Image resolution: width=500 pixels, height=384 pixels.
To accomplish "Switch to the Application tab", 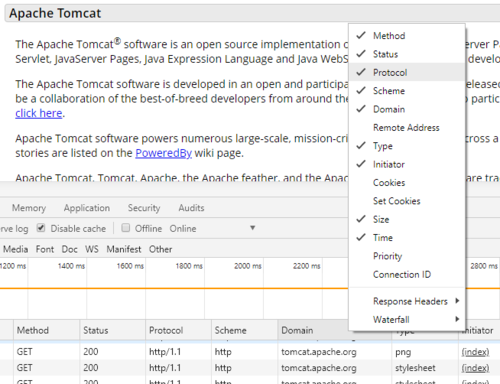I will [87, 208].
